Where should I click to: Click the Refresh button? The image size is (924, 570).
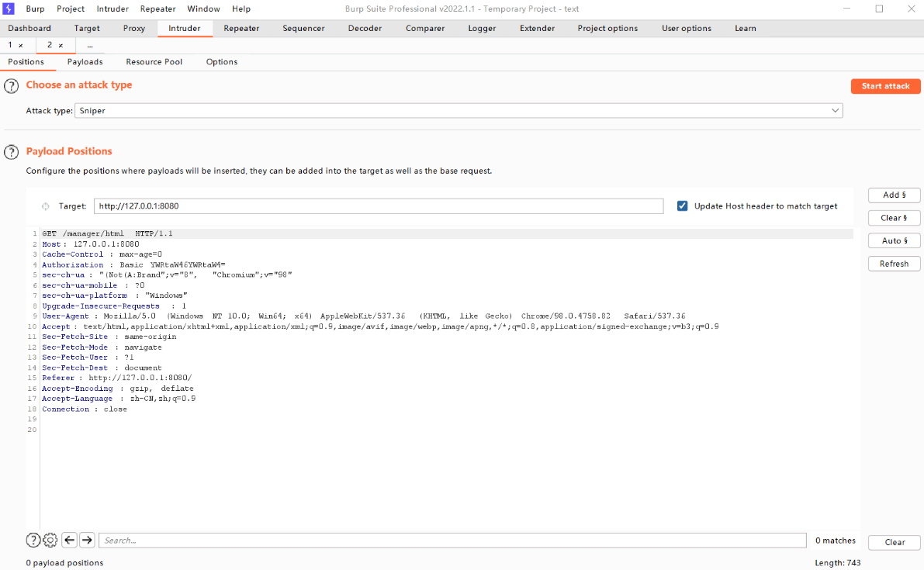point(894,264)
